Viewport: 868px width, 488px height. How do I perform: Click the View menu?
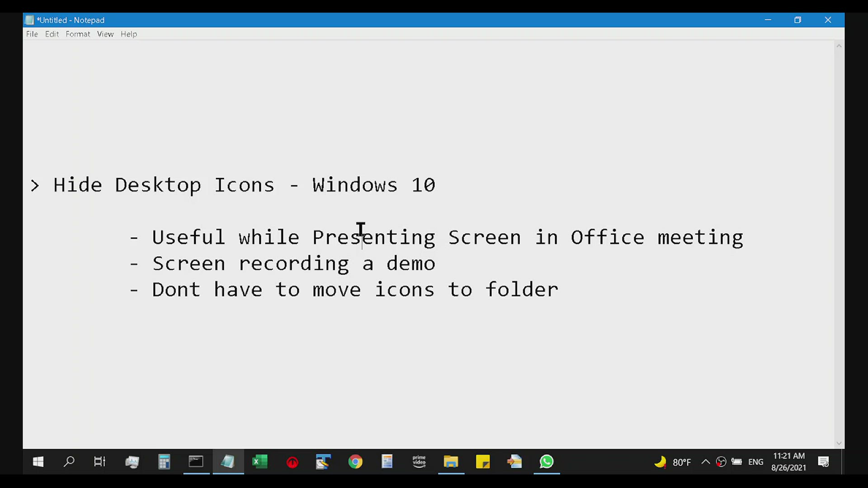[105, 34]
